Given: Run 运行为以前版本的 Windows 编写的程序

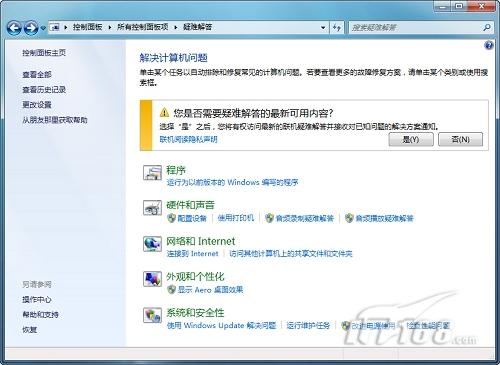Looking at the screenshot, I should 232,182.
